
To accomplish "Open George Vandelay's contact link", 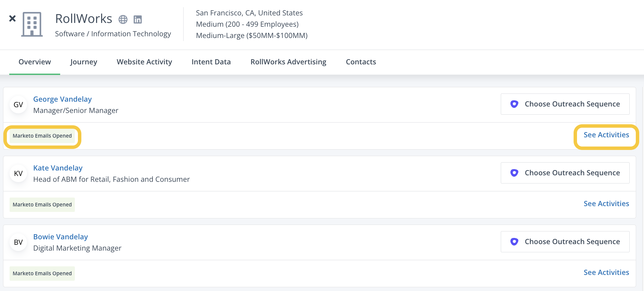I will click(x=63, y=99).
